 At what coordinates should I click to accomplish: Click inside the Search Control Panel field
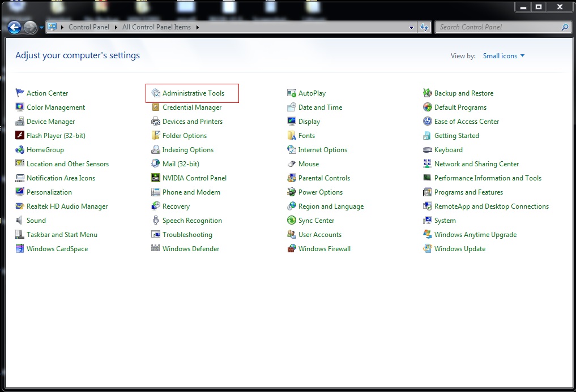pyautogui.click(x=503, y=27)
